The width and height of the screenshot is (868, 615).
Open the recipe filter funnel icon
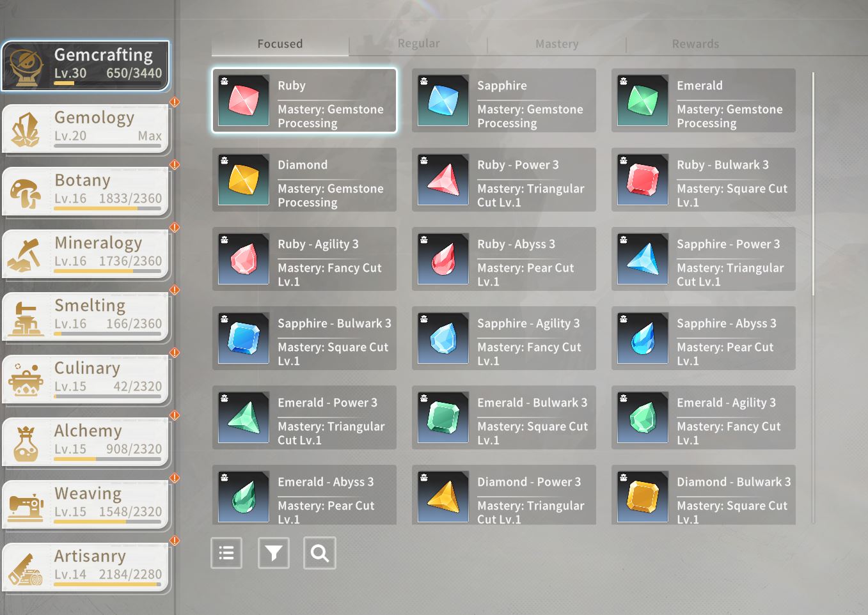(x=274, y=553)
